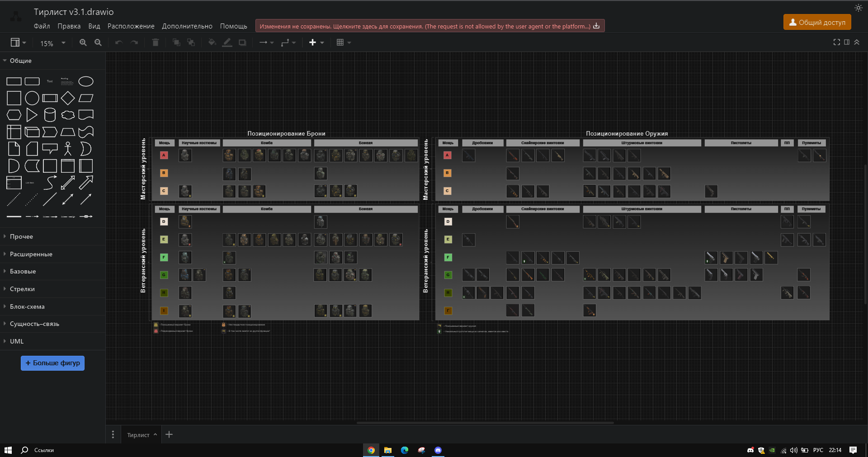Expand the Расширенные shapes section
Image resolution: width=868 pixels, height=457 pixels.
52,254
